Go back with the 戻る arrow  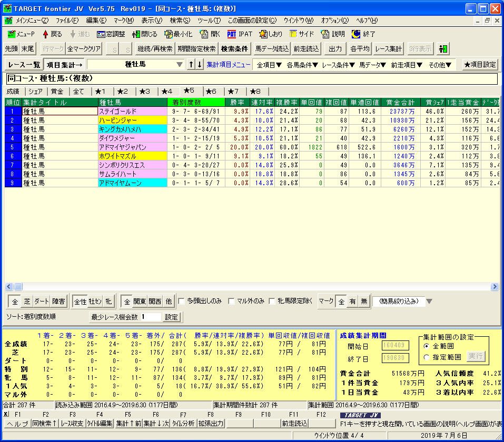pos(52,34)
